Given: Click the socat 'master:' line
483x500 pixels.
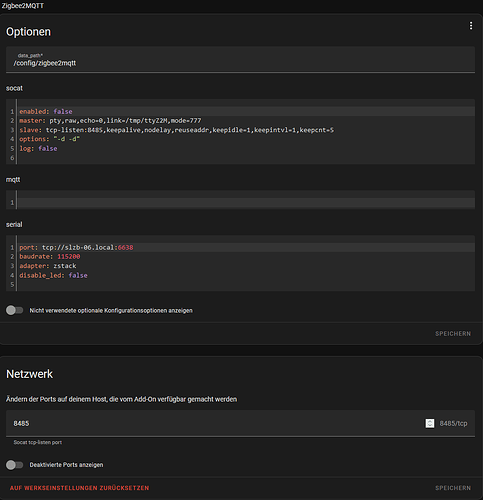Looking at the screenshot, I should 110,121.
